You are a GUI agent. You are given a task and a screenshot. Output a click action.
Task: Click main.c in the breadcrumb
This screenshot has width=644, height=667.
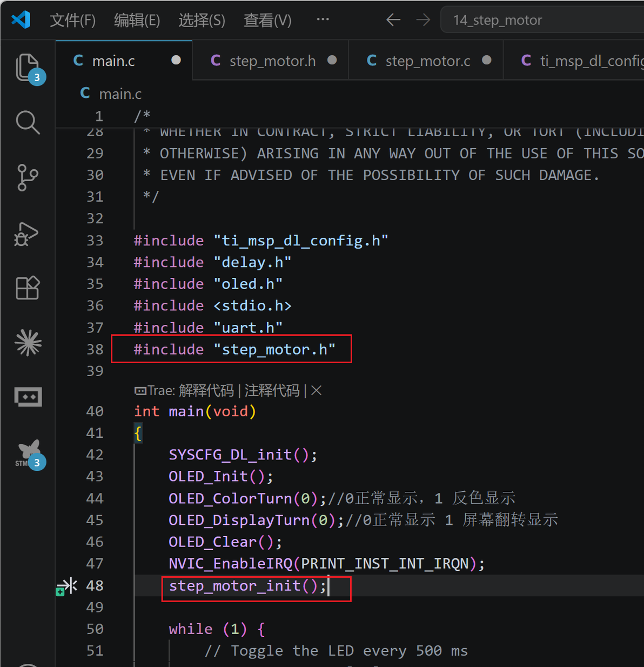[x=120, y=94]
